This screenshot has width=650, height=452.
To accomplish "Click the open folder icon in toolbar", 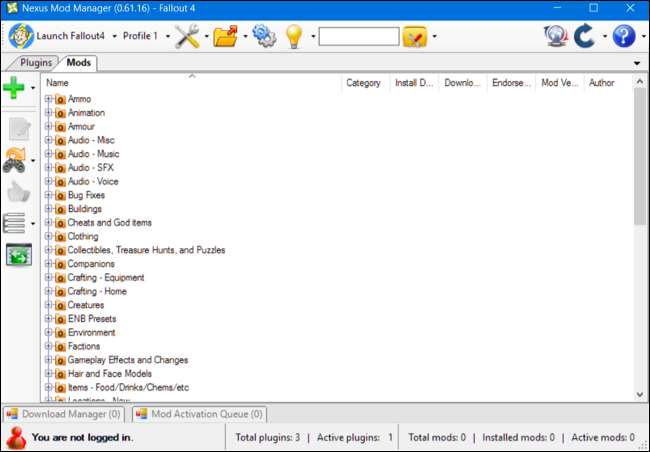I will pyautogui.click(x=226, y=37).
